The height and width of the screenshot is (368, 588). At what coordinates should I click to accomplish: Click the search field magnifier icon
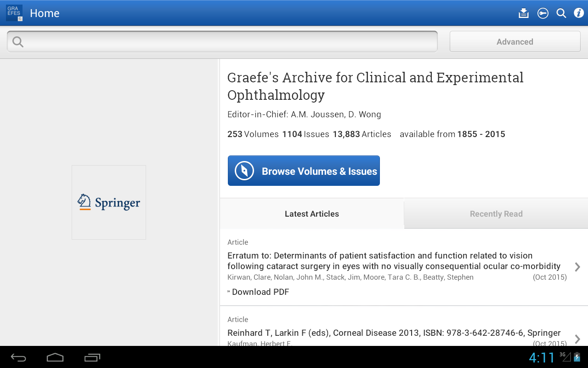click(x=18, y=42)
